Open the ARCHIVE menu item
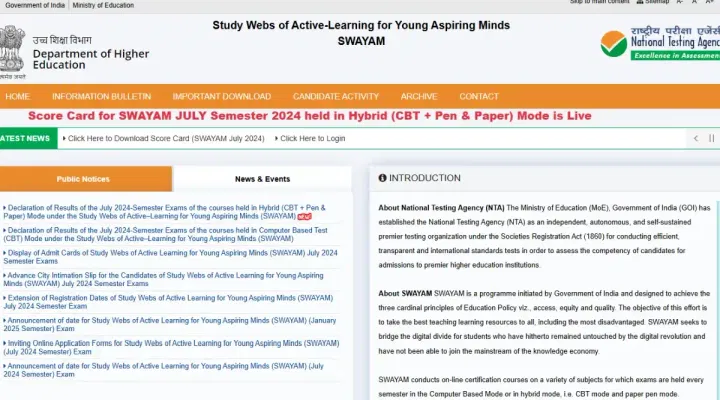 tap(419, 96)
